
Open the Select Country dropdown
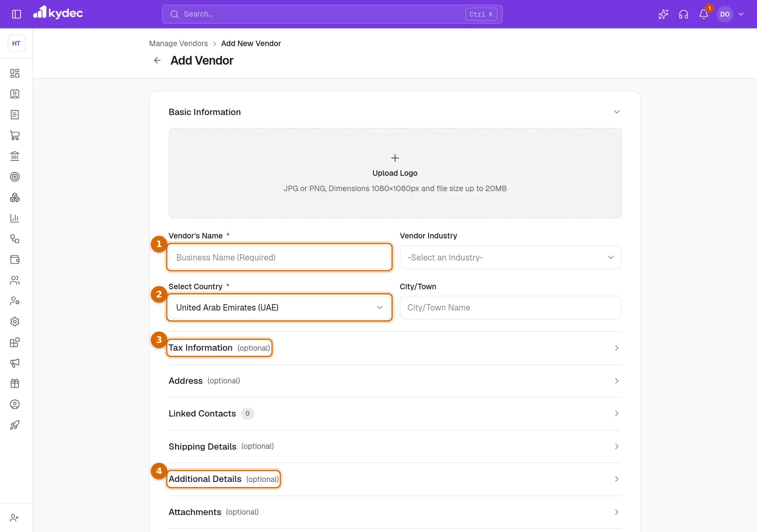click(280, 307)
